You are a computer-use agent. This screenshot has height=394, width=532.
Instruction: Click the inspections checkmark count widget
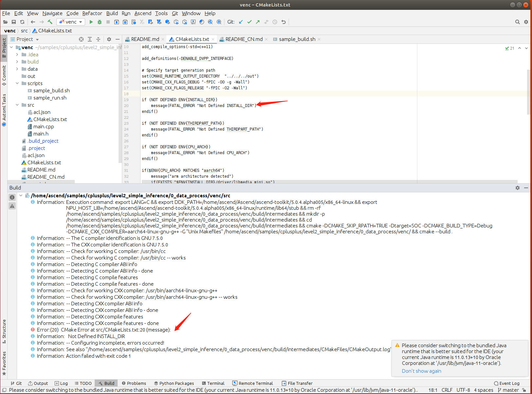tap(510, 48)
